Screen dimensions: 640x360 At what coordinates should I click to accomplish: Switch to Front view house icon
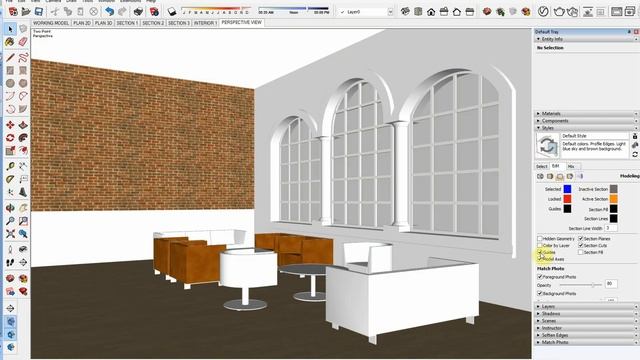[431, 11]
